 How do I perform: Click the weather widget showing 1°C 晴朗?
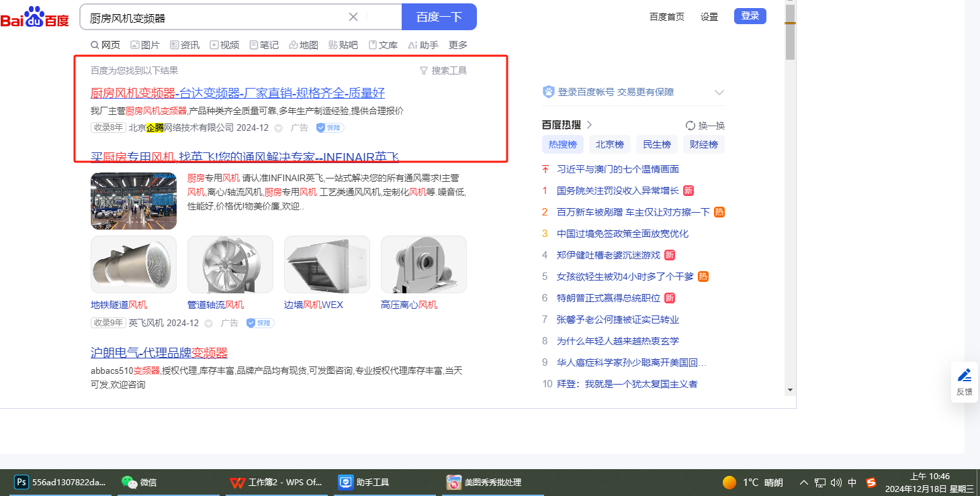click(x=753, y=483)
